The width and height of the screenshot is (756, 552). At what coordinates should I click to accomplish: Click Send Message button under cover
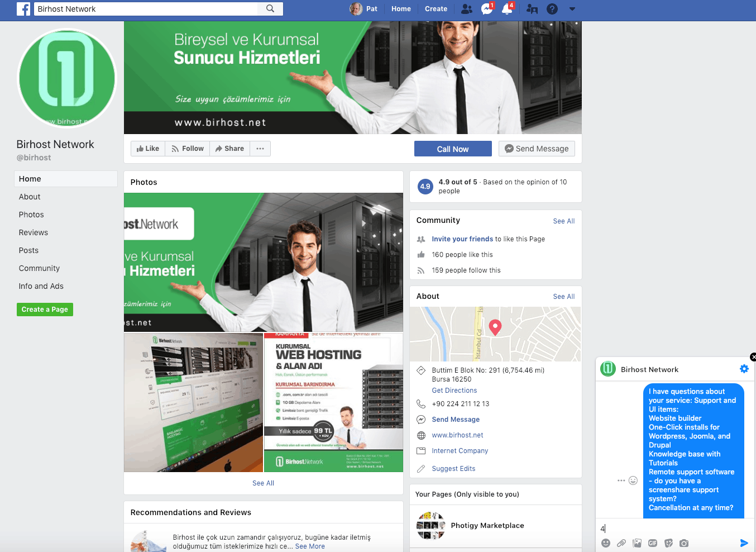537,149
